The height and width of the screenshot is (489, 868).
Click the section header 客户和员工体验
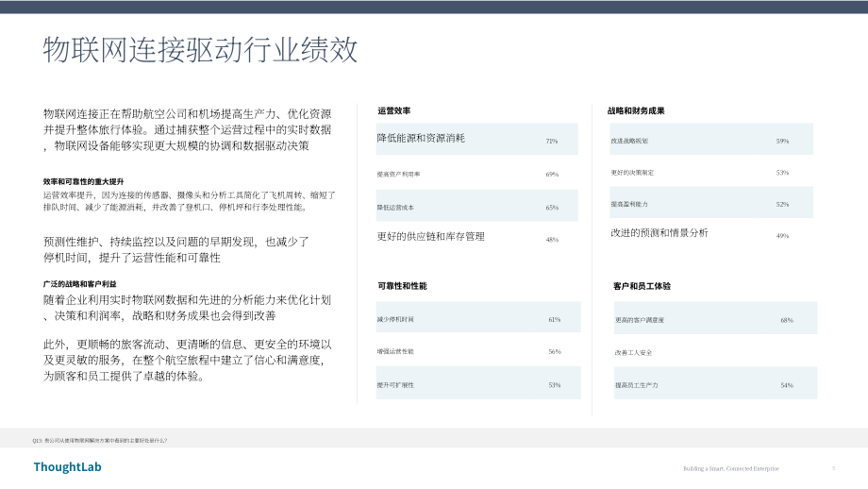(643, 286)
